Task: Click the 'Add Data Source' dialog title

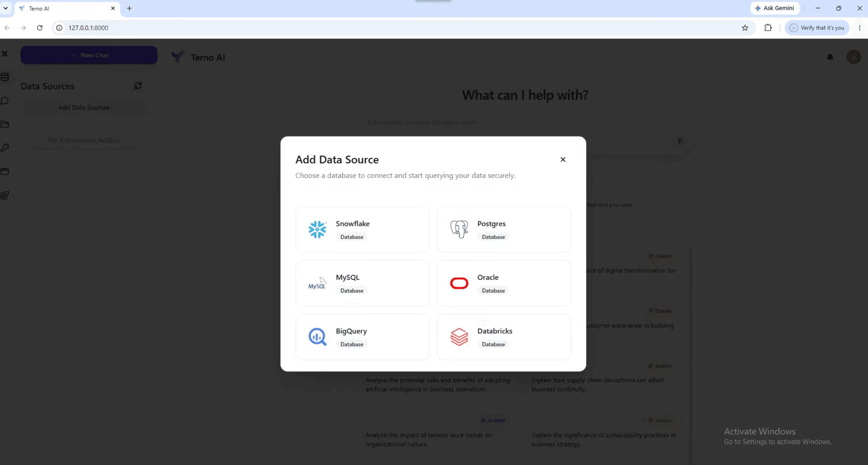Action: tap(337, 159)
